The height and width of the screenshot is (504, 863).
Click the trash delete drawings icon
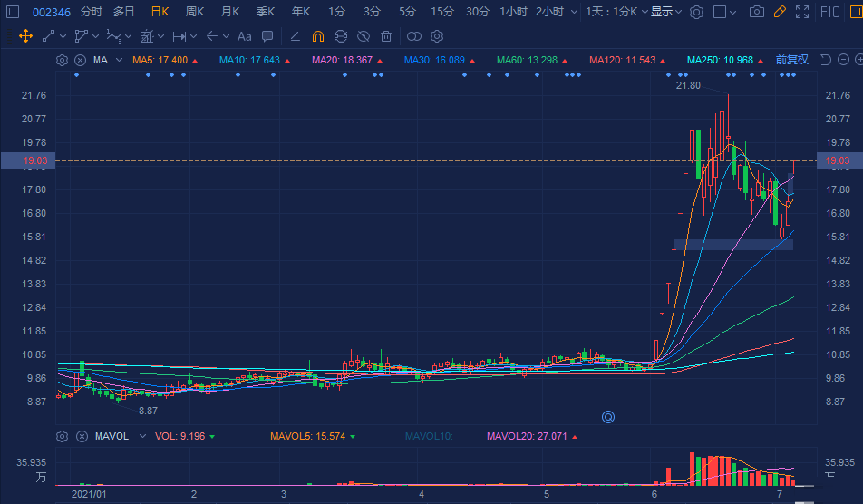(386, 36)
